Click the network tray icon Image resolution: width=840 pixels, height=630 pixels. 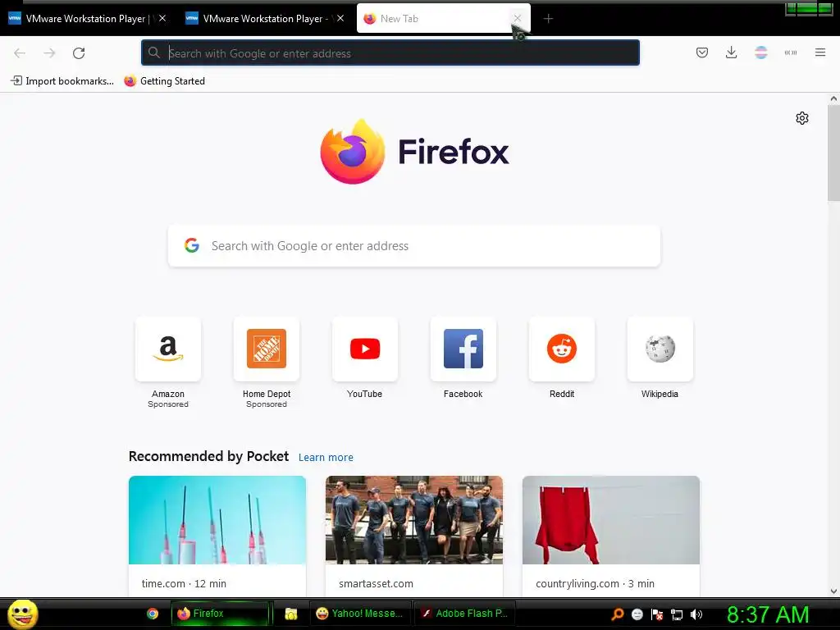click(677, 614)
